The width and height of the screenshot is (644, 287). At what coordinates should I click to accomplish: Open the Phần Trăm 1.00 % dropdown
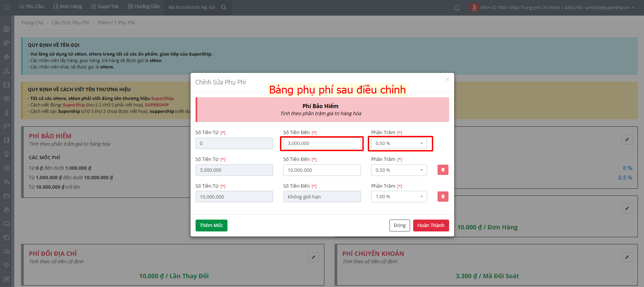click(399, 197)
